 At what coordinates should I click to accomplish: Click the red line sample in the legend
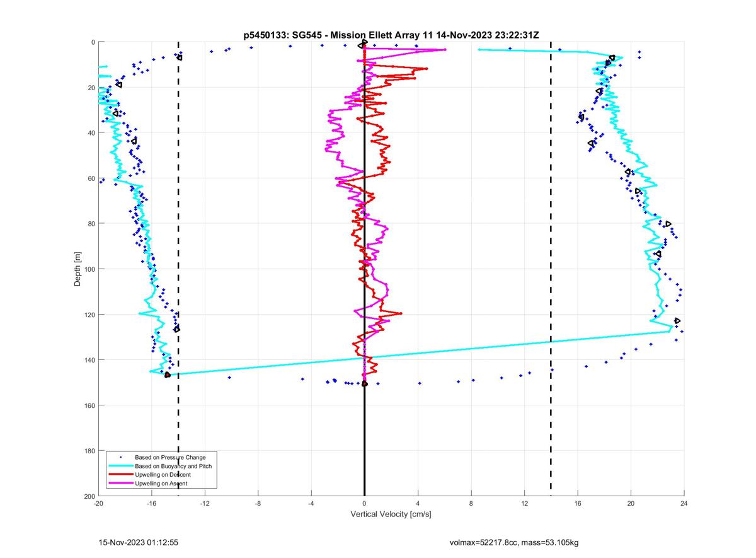pos(120,474)
